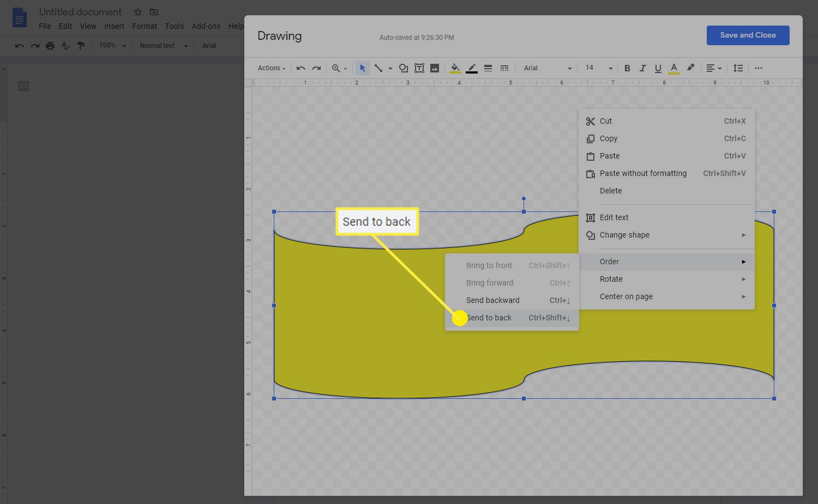
Task: Select Send to back in Order submenu
Action: 512,318
